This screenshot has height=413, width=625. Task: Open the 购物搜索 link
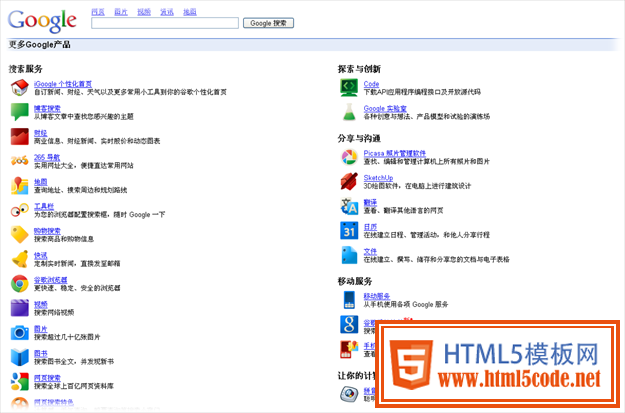(x=47, y=231)
